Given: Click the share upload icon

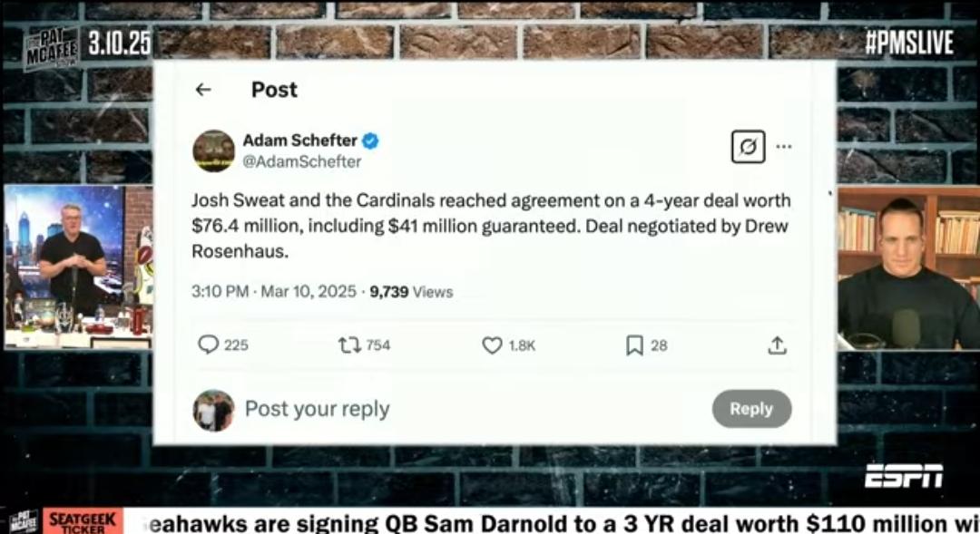Looking at the screenshot, I should point(777,345).
